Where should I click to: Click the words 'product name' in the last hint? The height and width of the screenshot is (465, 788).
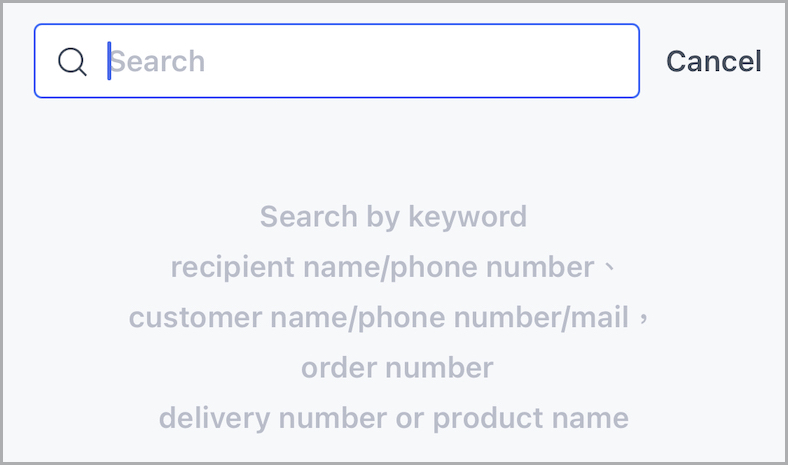point(531,419)
